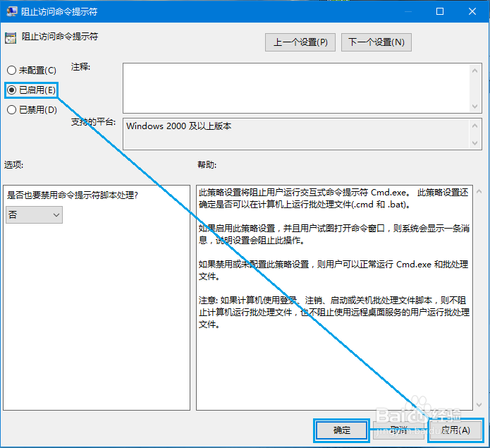Click the 上一个设置(P) button
490x448 pixels.
300,42
